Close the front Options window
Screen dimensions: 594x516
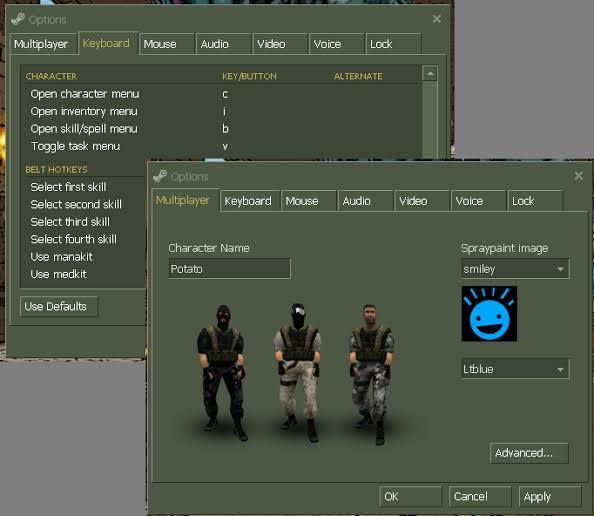(x=578, y=176)
